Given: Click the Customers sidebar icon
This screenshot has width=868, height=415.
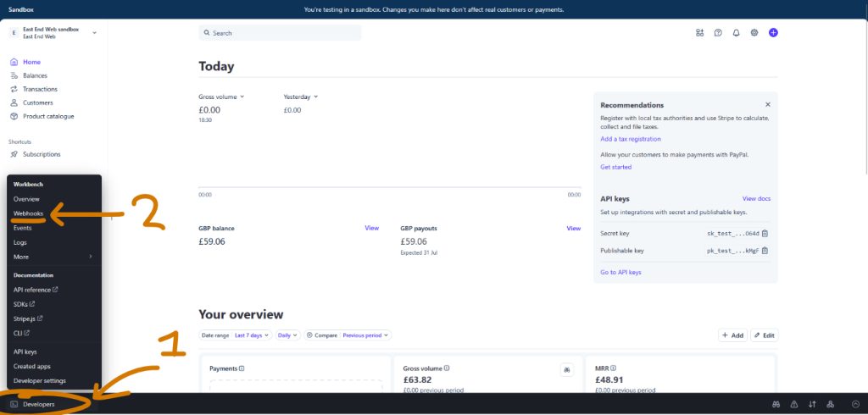Looking at the screenshot, I should point(14,103).
